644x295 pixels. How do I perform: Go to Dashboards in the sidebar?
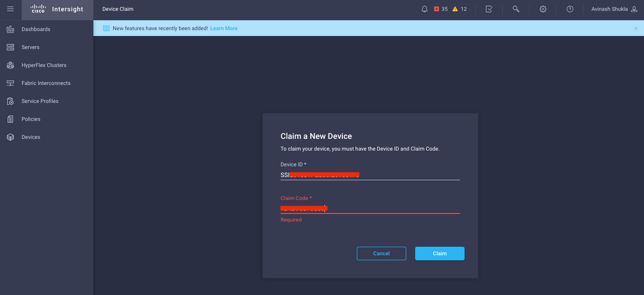36,29
